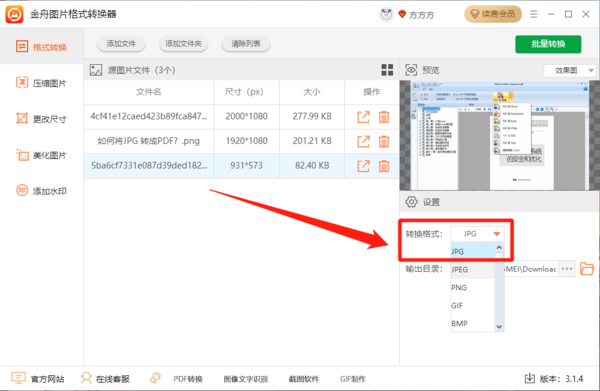Viewport: 600px width, 391px height.
Task: Switch to 压缩图片 in sidebar
Action: [41, 83]
